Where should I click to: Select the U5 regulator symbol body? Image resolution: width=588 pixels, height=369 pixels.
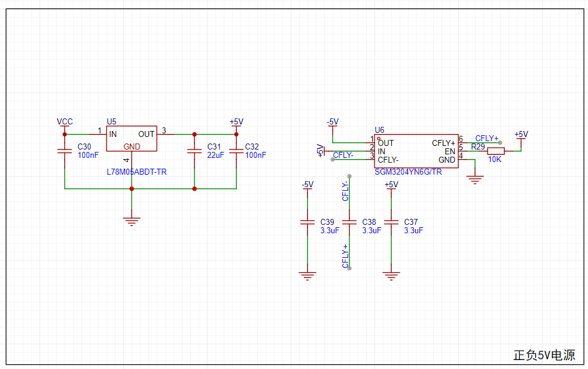pos(131,138)
